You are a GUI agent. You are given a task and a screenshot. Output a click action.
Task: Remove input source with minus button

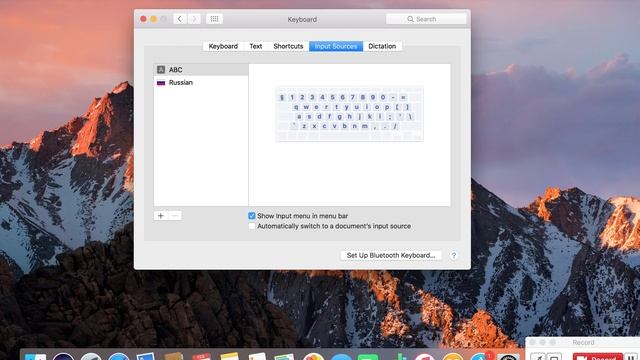175,216
